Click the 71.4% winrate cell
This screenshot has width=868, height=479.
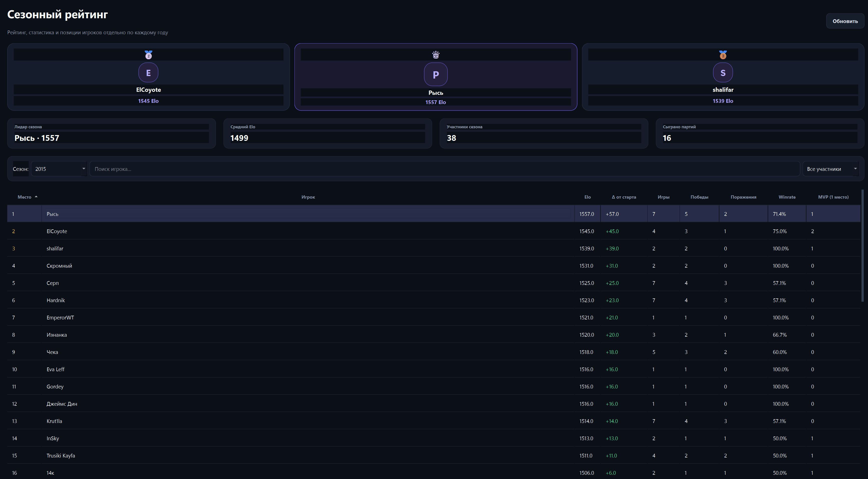(x=787, y=214)
